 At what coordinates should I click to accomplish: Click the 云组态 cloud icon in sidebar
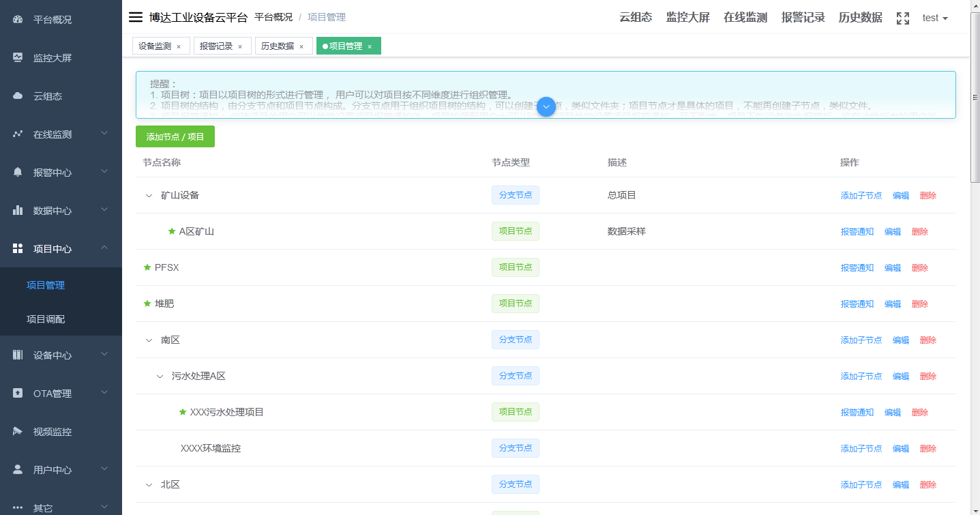[17, 95]
